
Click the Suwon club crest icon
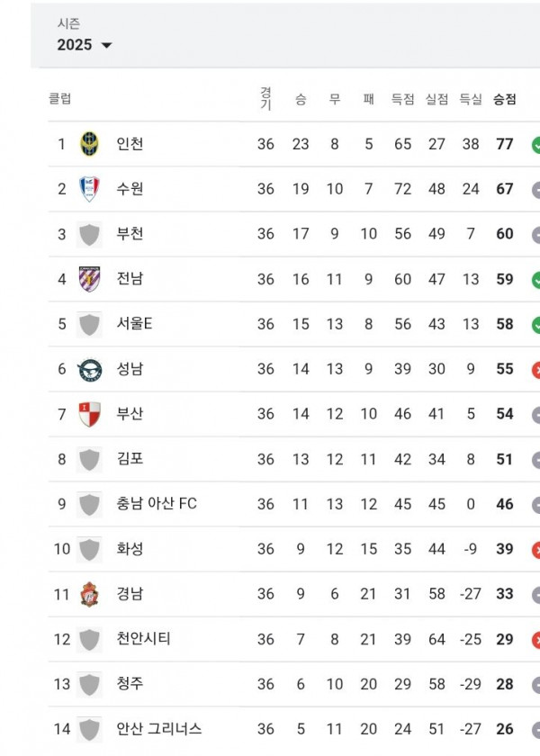[89, 189]
